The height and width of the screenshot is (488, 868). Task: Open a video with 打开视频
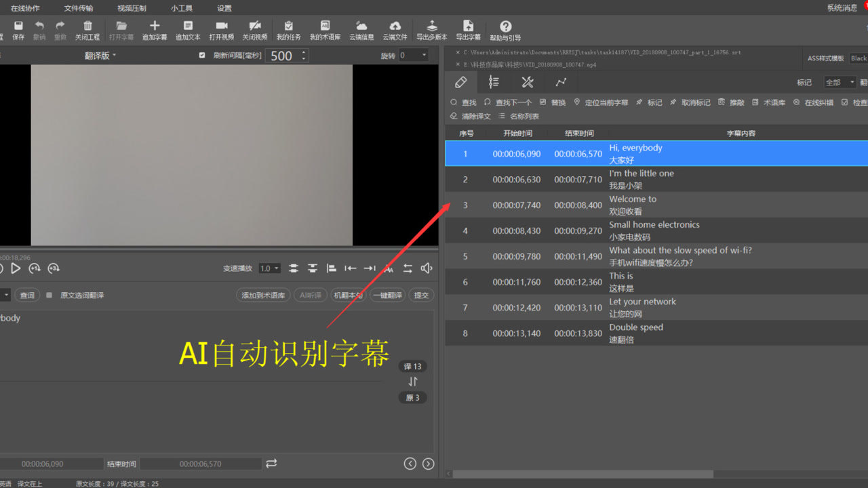click(x=222, y=30)
